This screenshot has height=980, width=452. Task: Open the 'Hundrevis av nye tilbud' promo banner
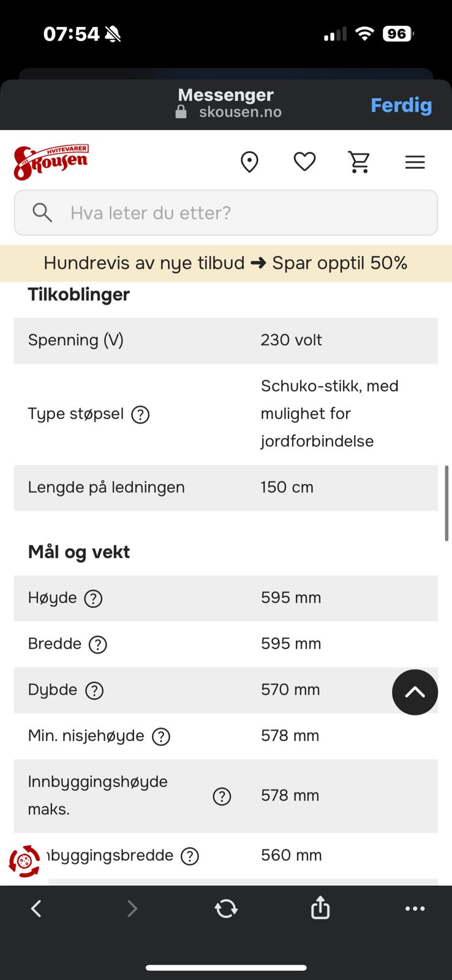click(226, 263)
